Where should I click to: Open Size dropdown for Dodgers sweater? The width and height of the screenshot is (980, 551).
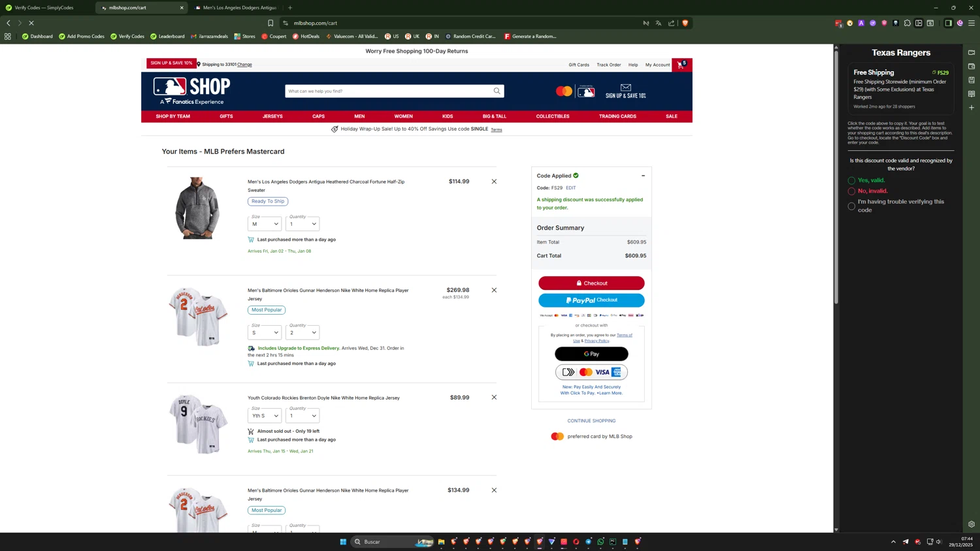pos(265,223)
